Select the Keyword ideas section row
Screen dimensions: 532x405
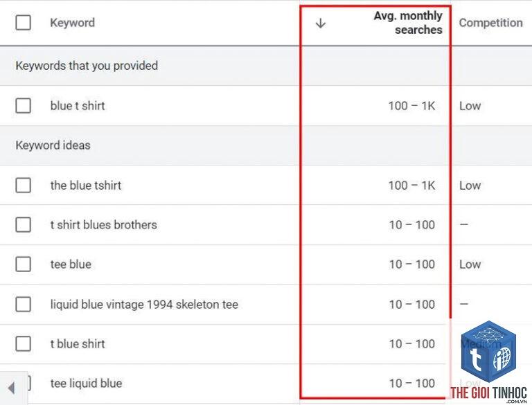pyautogui.click(x=266, y=145)
